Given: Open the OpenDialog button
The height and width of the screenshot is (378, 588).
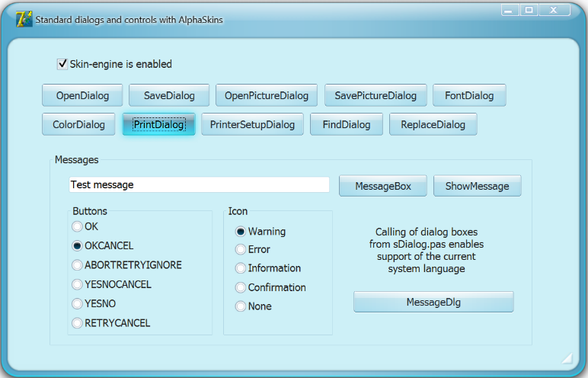Looking at the screenshot, I should [x=82, y=96].
